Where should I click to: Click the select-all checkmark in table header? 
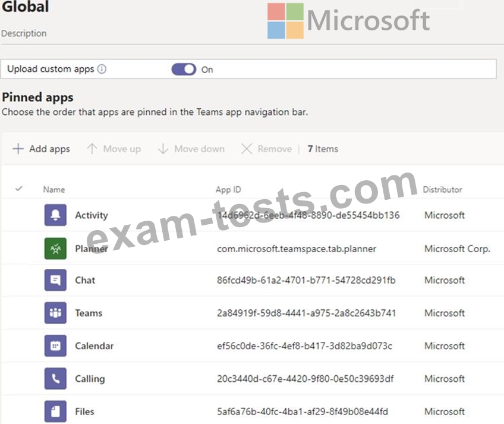click(x=19, y=189)
